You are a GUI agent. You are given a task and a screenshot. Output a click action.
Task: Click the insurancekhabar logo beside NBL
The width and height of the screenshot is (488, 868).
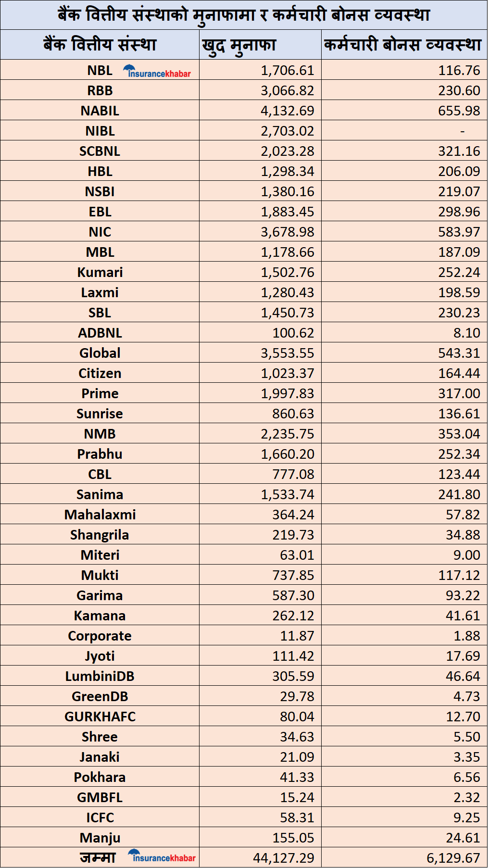(x=157, y=72)
